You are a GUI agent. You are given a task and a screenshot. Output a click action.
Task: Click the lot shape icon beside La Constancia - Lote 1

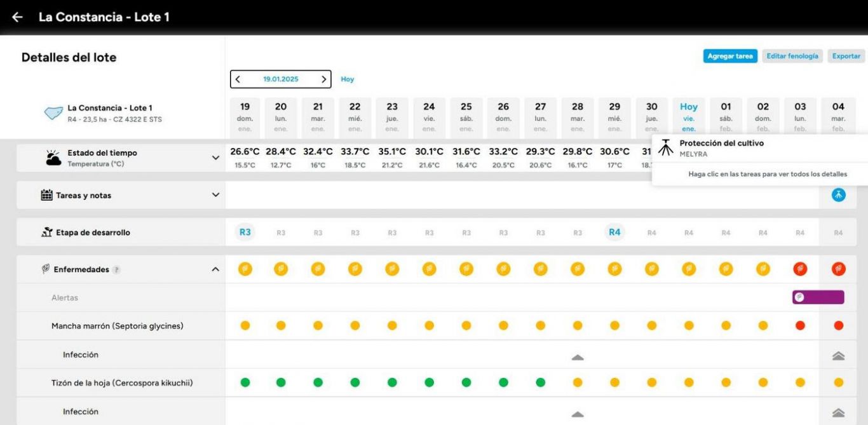click(53, 113)
